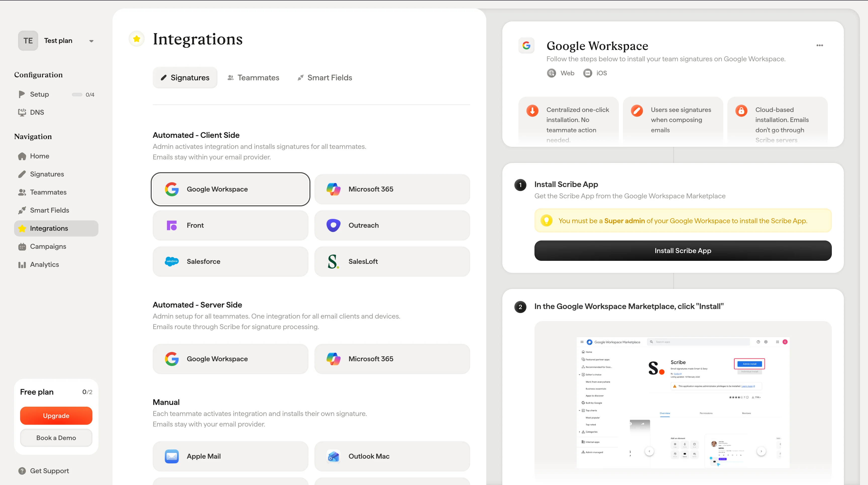Select the Salesforce integration card
The width and height of the screenshot is (868, 485).
point(231,262)
